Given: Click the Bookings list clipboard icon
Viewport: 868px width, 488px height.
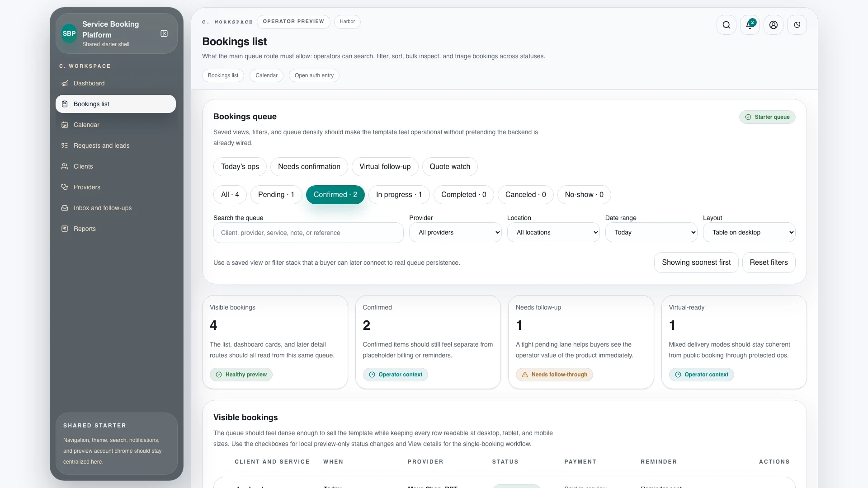Looking at the screenshot, I should [x=65, y=104].
